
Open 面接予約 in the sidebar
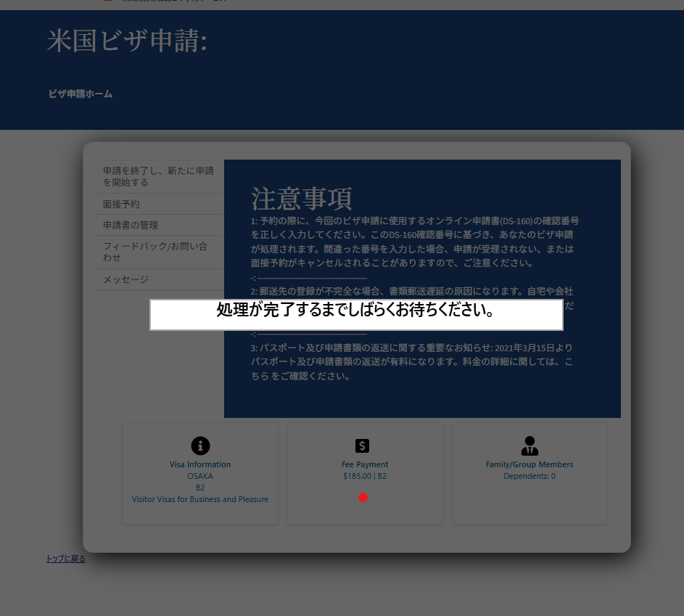pyautogui.click(x=121, y=205)
